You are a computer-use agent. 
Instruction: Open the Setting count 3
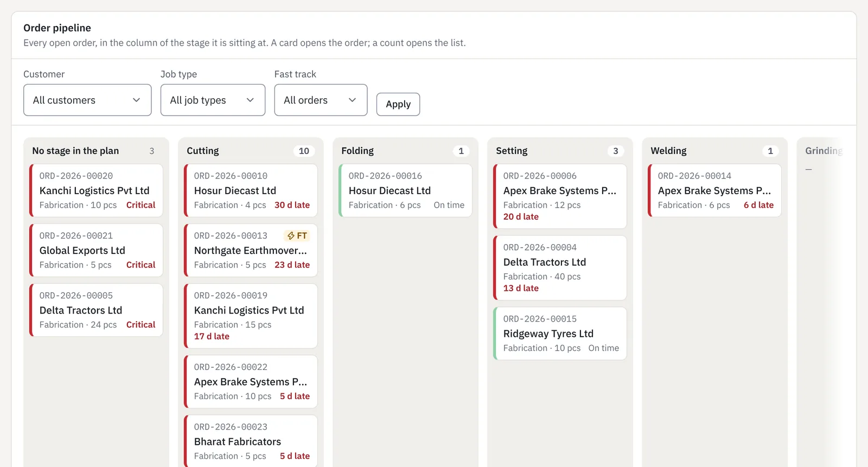[616, 151]
